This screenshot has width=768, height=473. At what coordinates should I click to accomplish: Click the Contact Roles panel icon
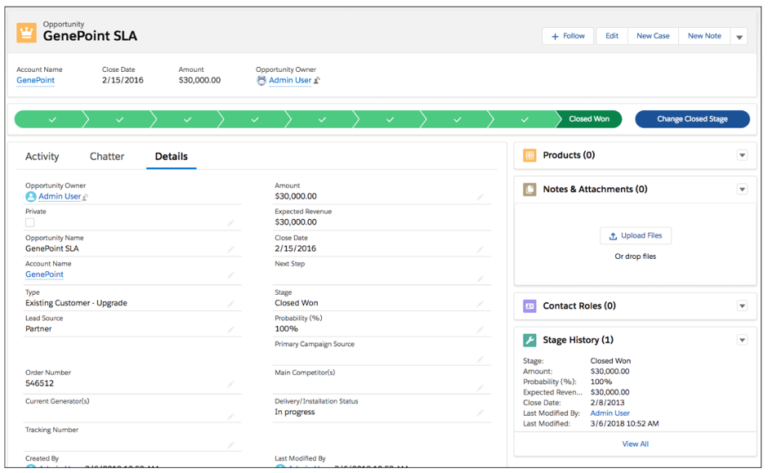(x=529, y=306)
